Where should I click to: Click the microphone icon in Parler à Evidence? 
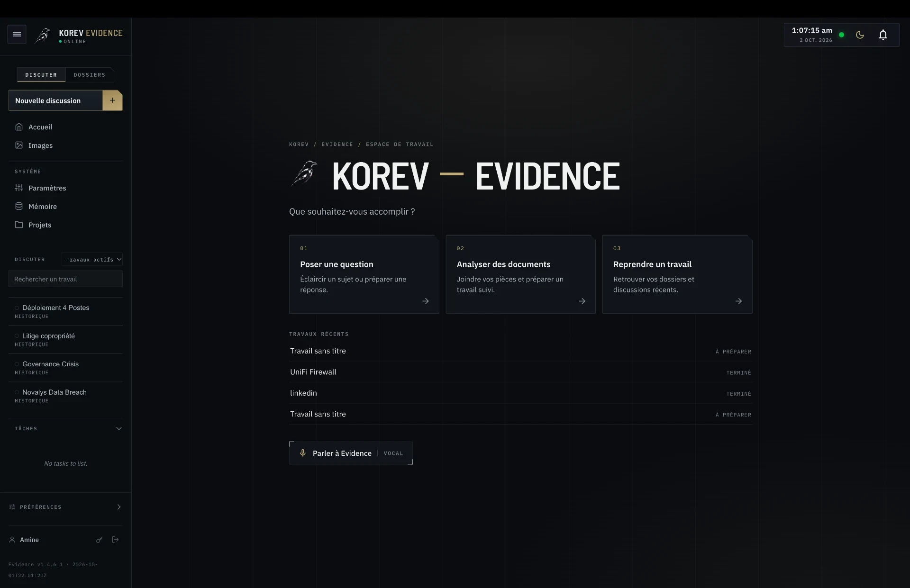[302, 453]
